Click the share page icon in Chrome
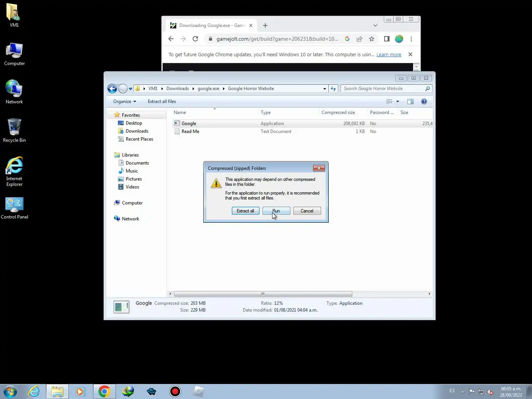Viewport: 532px width, 399px height. pyautogui.click(x=359, y=39)
